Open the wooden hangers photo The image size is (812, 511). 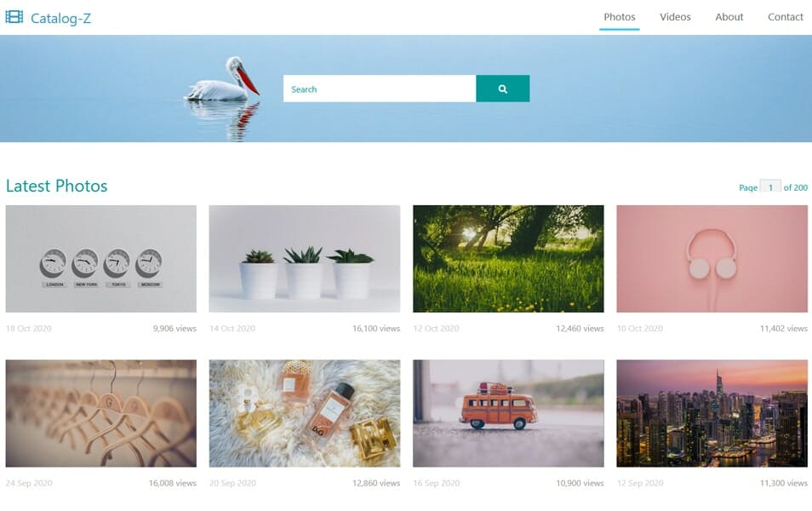click(101, 413)
